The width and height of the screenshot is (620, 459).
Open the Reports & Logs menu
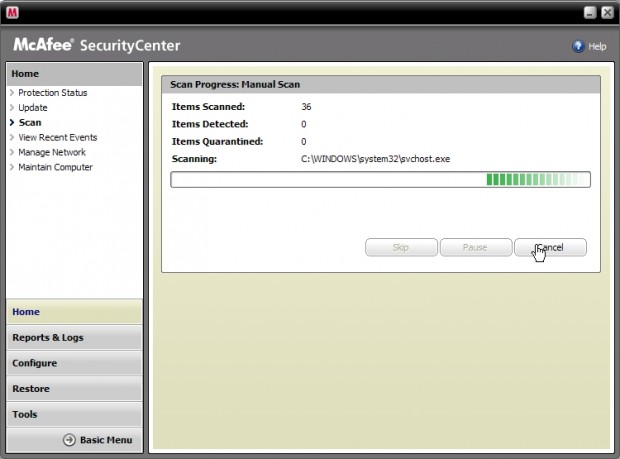[x=74, y=338]
